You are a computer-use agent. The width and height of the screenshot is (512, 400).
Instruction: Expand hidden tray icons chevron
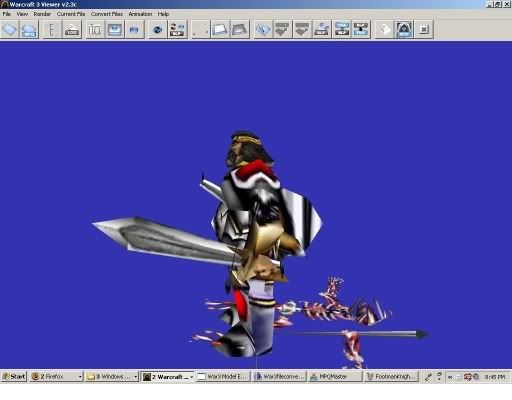pyautogui.click(x=450, y=377)
